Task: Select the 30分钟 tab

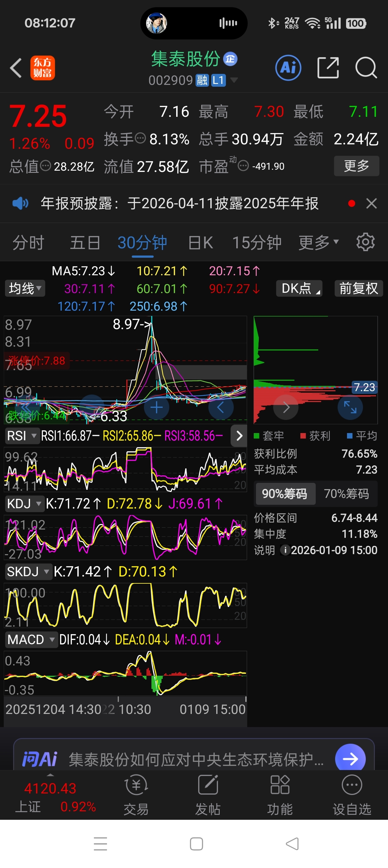Action: click(x=142, y=242)
